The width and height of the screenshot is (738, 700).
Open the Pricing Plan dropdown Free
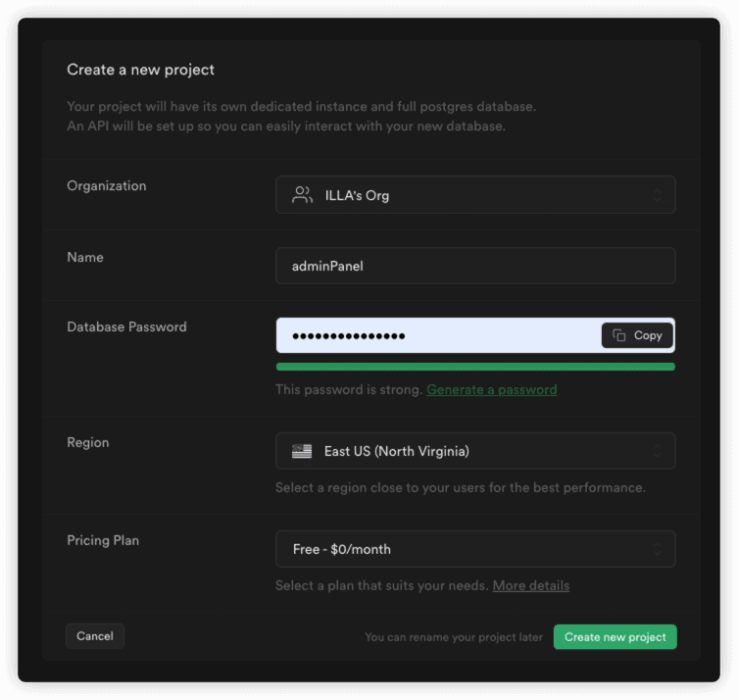pos(475,549)
